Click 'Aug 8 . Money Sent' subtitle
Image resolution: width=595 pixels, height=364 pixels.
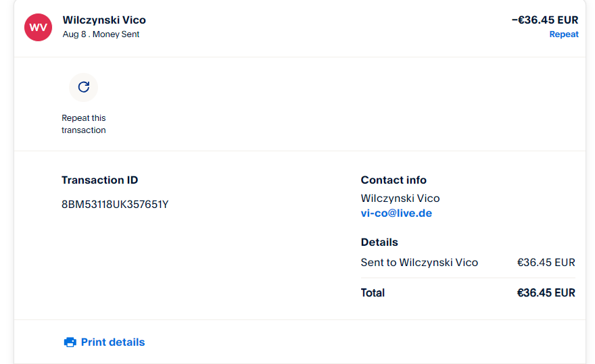101,34
